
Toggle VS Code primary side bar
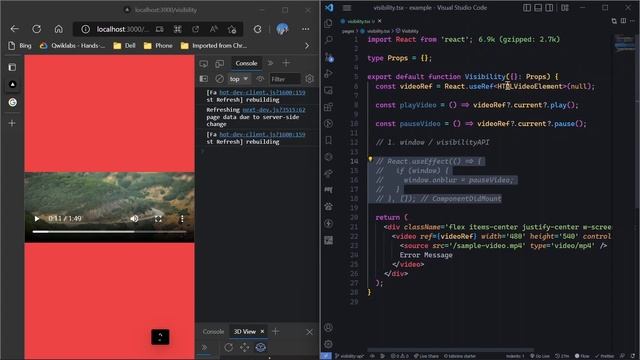tap(527, 8)
